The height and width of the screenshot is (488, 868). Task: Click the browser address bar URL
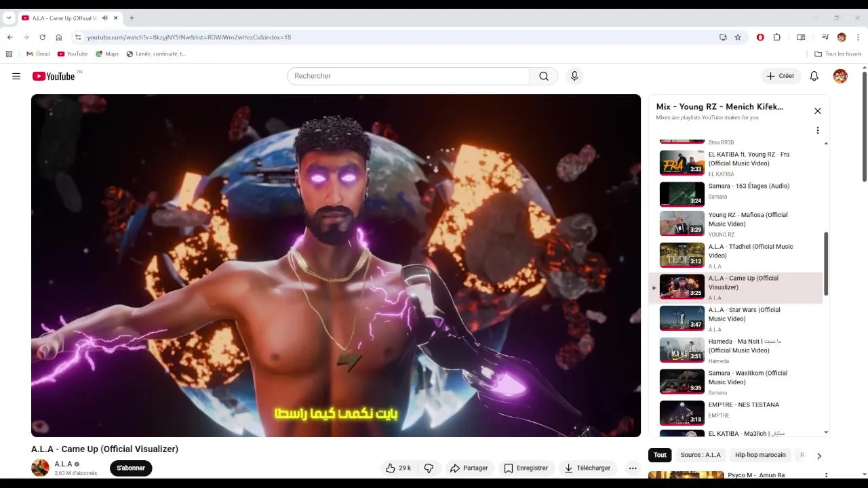point(189,37)
